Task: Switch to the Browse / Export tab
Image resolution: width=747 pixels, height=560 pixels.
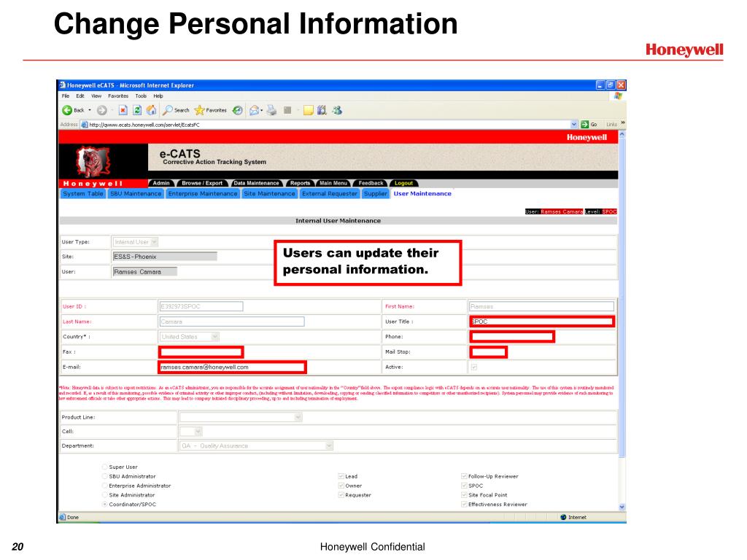Action: point(202,183)
